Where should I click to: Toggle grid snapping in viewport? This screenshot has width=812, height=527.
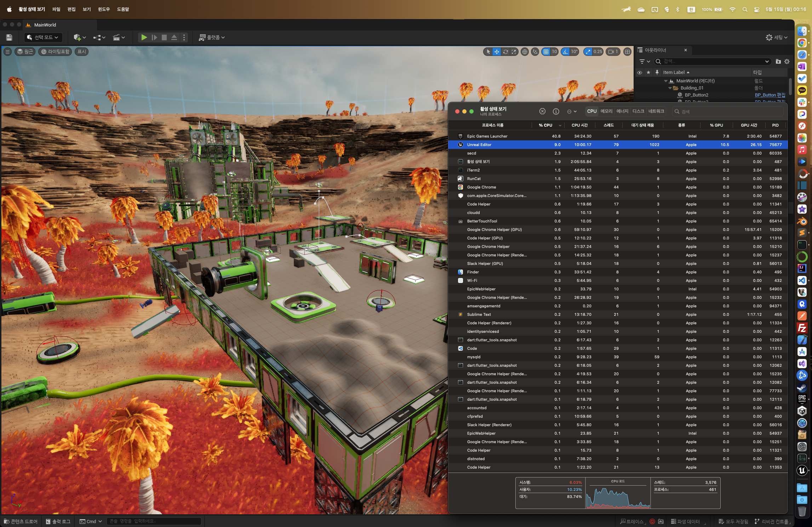tap(546, 52)
